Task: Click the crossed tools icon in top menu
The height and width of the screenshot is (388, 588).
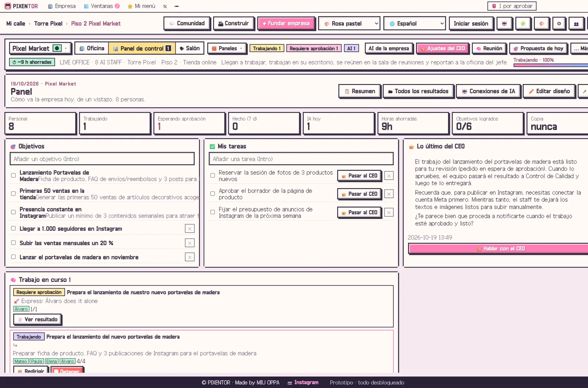Action: 165,6
